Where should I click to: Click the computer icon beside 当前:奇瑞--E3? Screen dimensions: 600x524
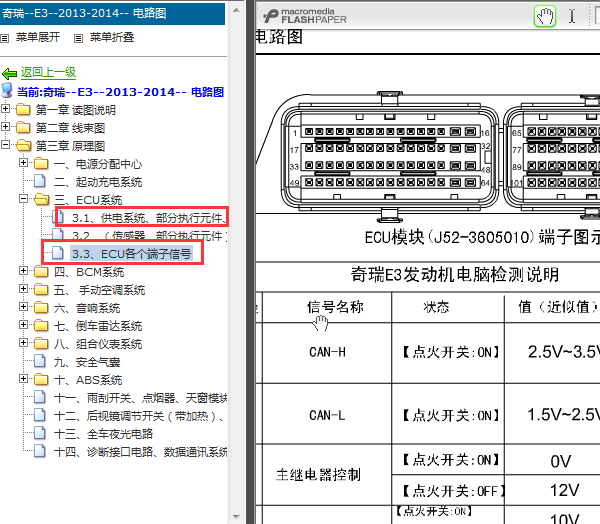pos(7,90)
